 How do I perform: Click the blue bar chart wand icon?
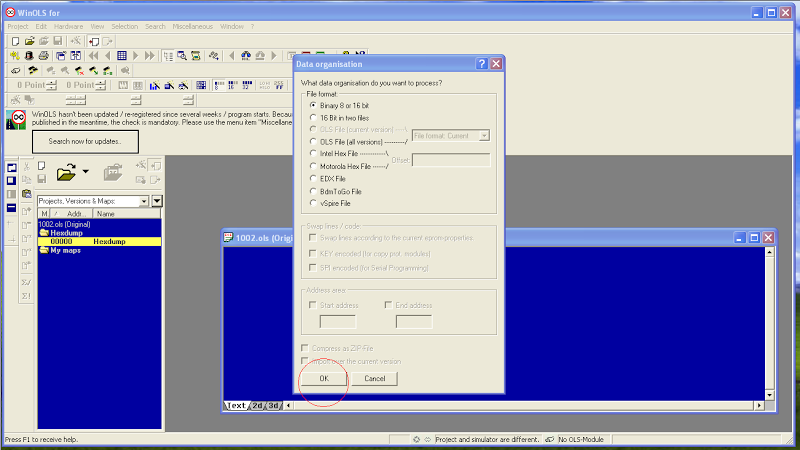[x=155, y=85]
